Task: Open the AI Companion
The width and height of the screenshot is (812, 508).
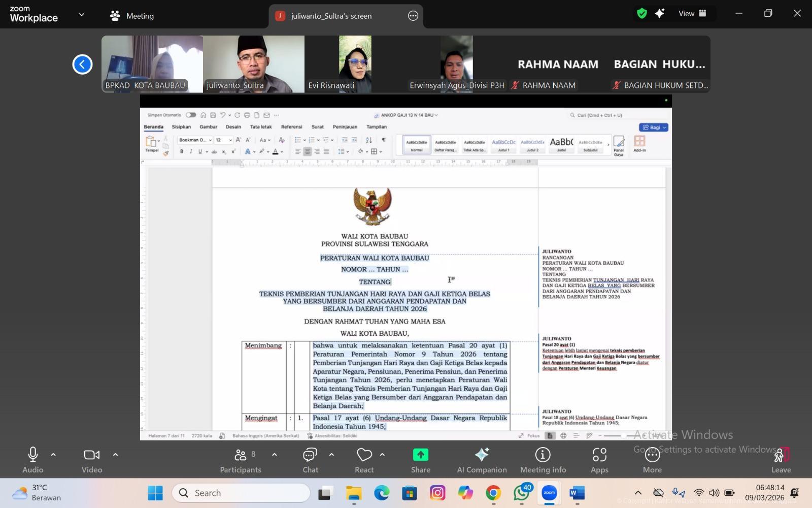Action: [482, 460]
